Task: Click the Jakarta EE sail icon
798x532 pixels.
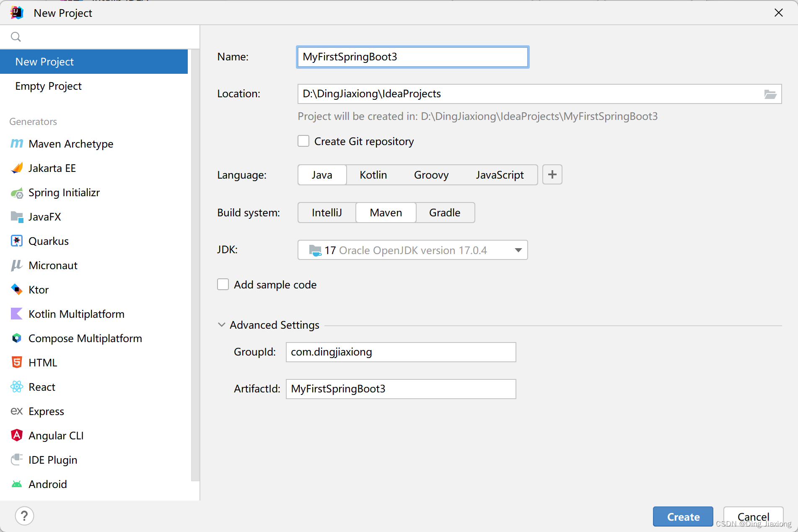Action: pos(17,168)
